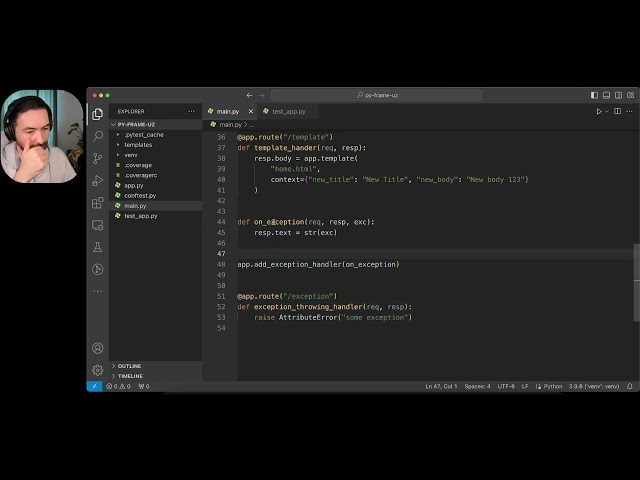The image size is (640, 480).
Task: Open the Testing flask view
Action: (x=98, y=247)
